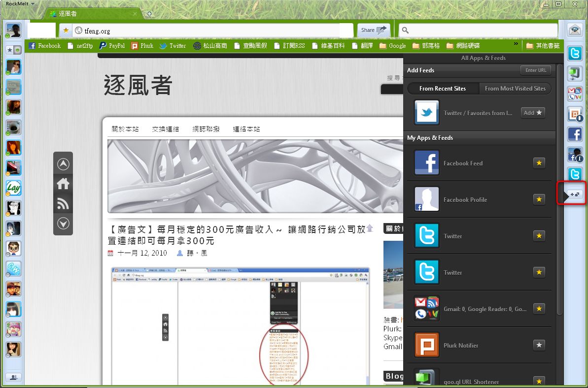Viewport: 588px width, 388px height.
Task: Switch to the From Most Visited Sites tab
Action: tap(515, 89)
